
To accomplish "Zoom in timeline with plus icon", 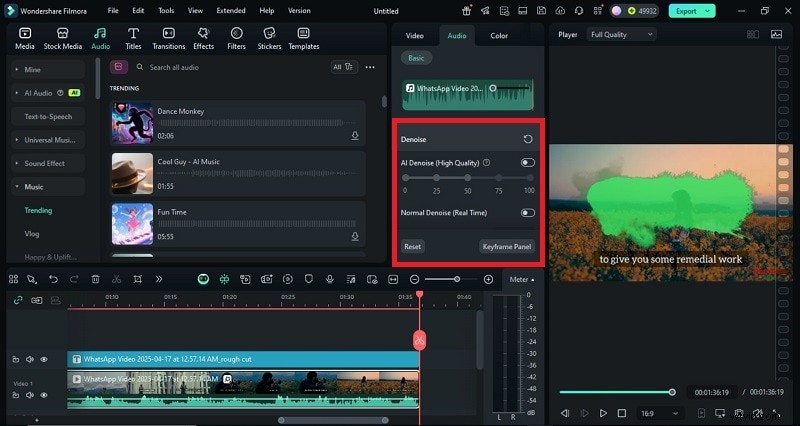I will click(488, 279).
